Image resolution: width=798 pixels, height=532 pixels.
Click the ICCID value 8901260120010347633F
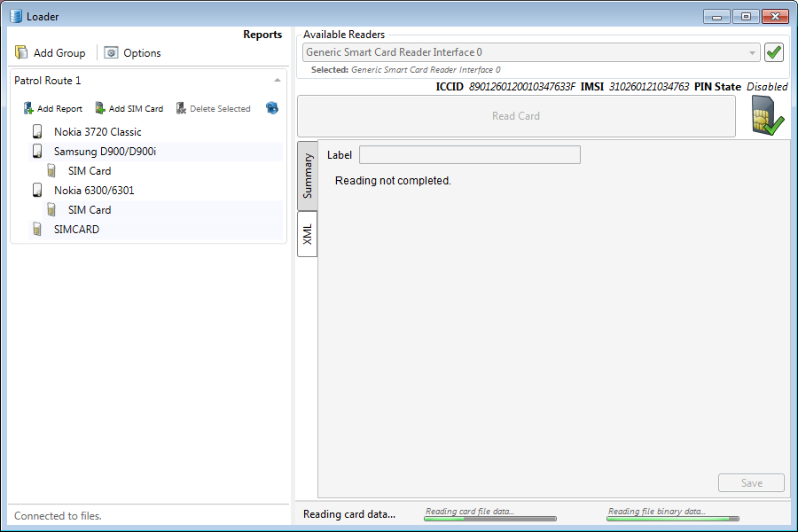[521, 87]
